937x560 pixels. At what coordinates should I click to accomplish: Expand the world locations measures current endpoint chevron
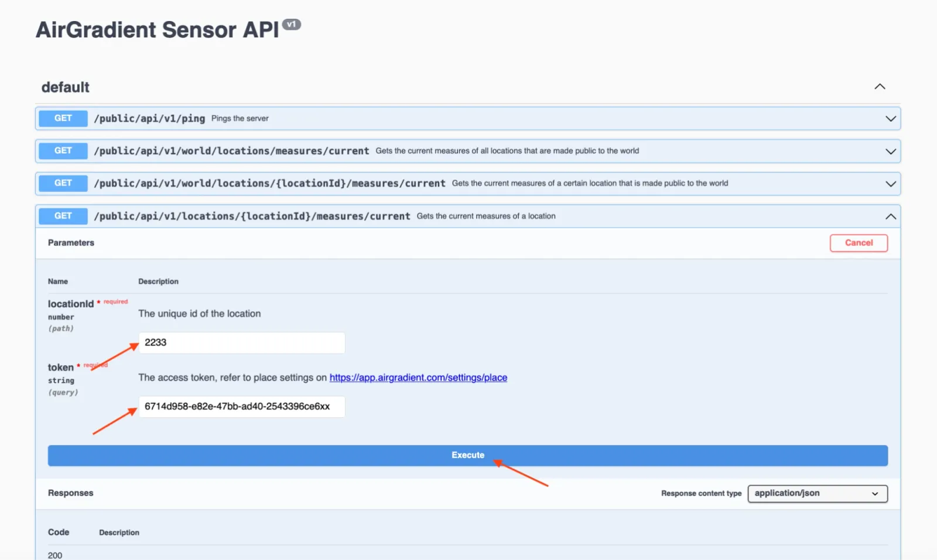(891, 150)
